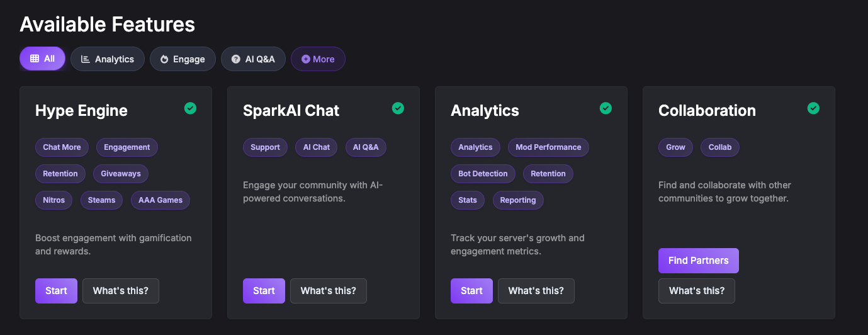The height and width of the screenshot is (335, 868).
Task: Start the Analytics feature
Action: (x=471, y=291)
